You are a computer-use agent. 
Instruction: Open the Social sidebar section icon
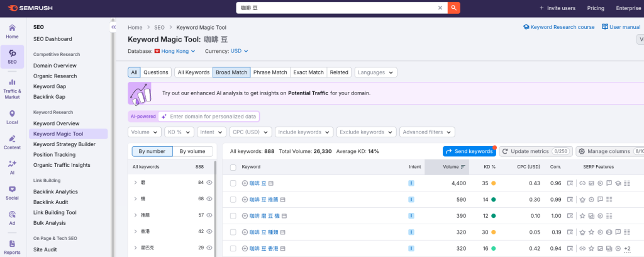click(12, 193)
